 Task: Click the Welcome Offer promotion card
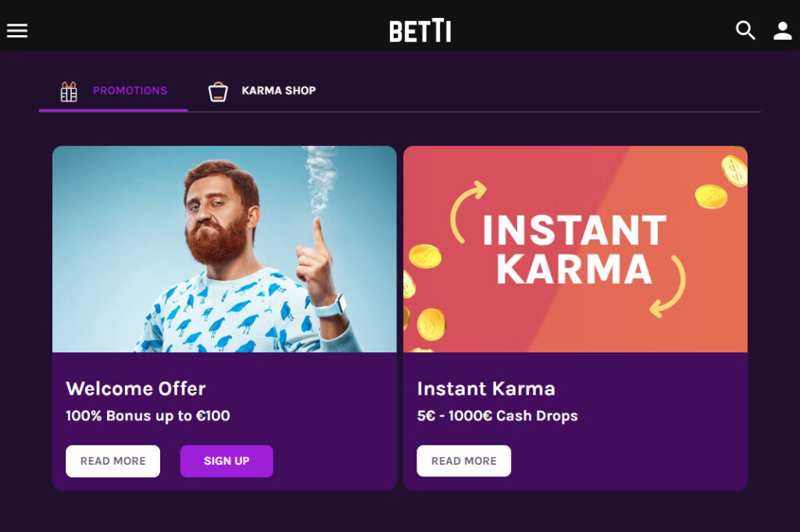pyautogui.click(x=224, y=318)
